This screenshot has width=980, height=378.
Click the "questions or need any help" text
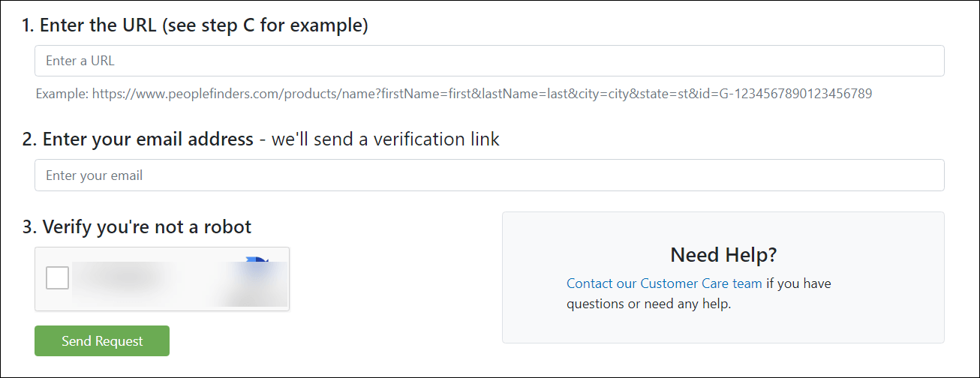click(648, 304)
